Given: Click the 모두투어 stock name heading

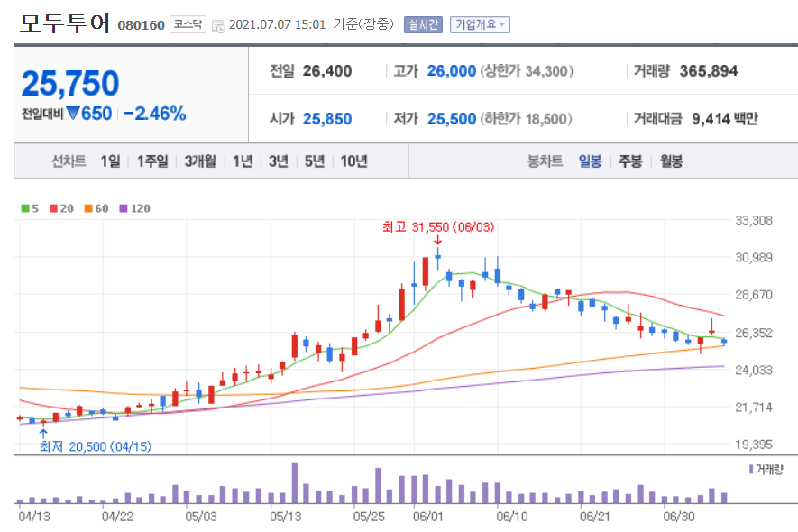Looking at the screenshot, I should point(64,23).
